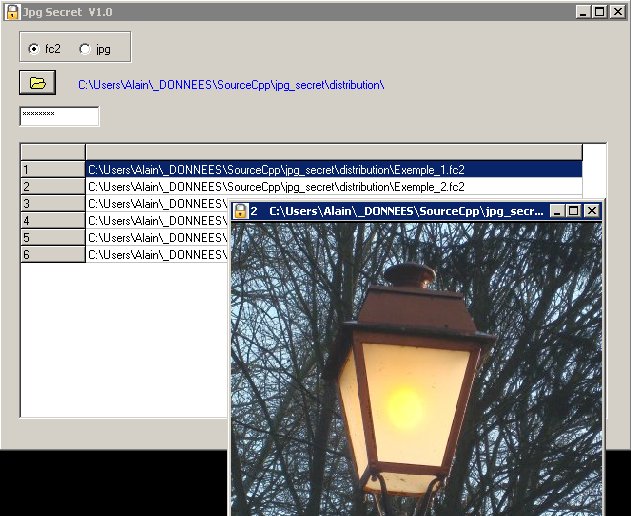This screenshot has width=631, height=516.
Task: Click the padlock icon of image viewer window
Action: pos(240,211)
